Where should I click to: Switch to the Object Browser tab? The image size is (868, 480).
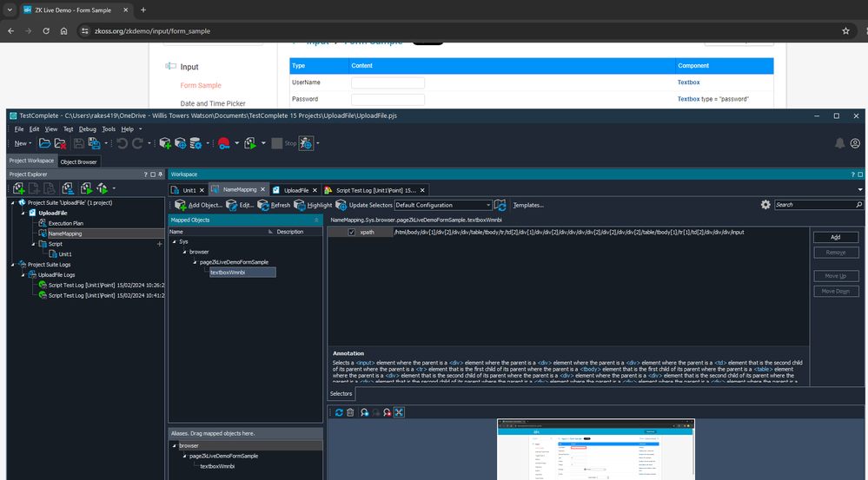pyautogui.click(x=79, y=161)
